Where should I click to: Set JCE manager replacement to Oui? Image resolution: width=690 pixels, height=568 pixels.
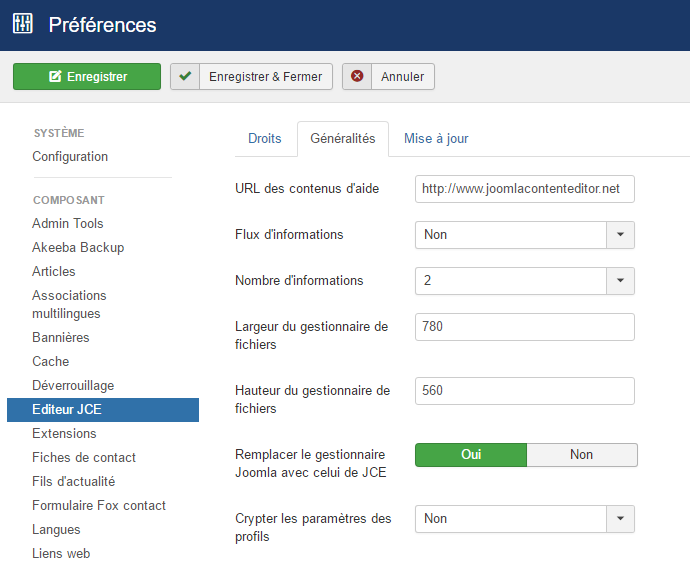tap(471, 454)
